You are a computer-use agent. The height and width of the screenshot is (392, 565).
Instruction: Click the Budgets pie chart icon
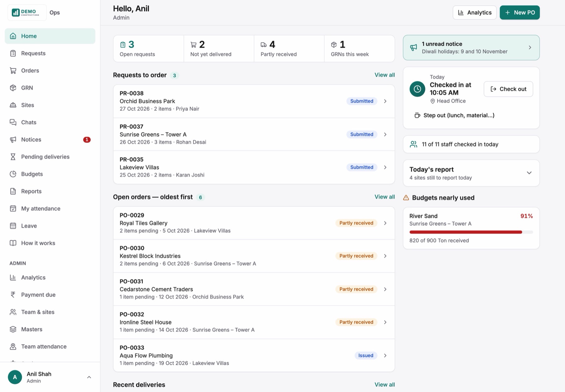click(x=13, y=174)
